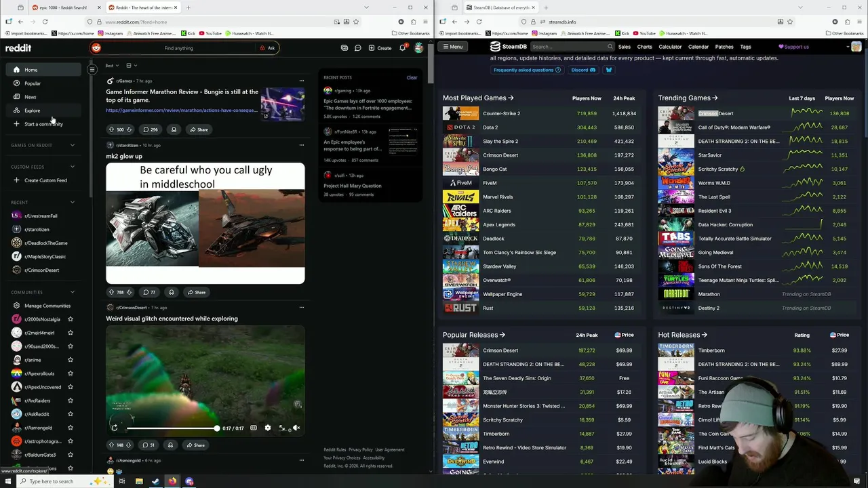Collapse the Games on Reddit section

(x=73, y=145)
